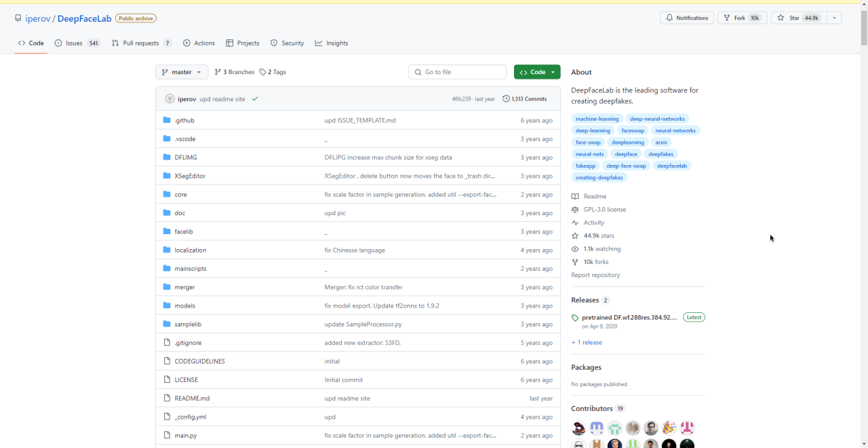868x448 pixels.
Task: Click the deepfakes topic tag
Action: [x=660, y=154]
